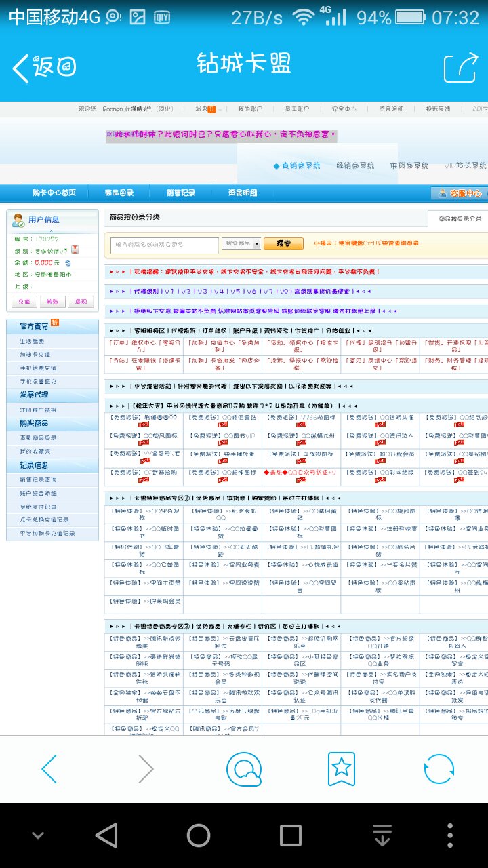Viewport: 488px width, 868px height.
Task: Open 销售记录查询 in the sidebar
Action: pyautogui.click(x=38, y=479)
